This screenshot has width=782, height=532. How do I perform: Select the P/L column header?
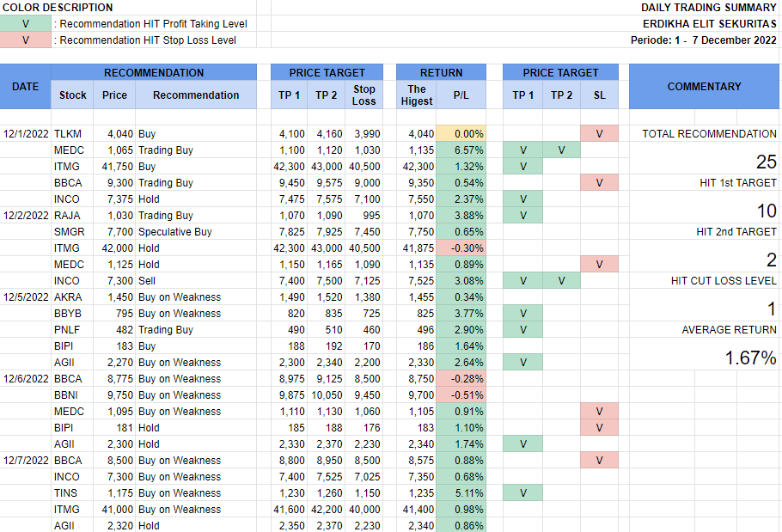pos(461,95)
